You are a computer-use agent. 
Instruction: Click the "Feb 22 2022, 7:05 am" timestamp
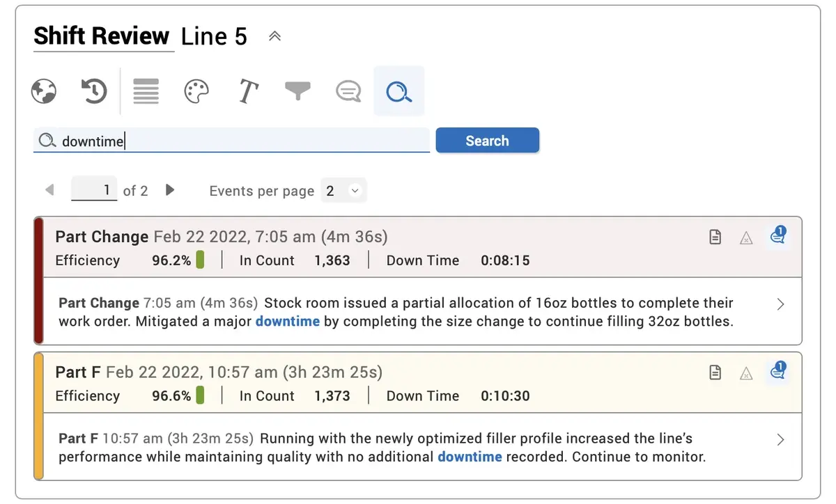point(235,237)
